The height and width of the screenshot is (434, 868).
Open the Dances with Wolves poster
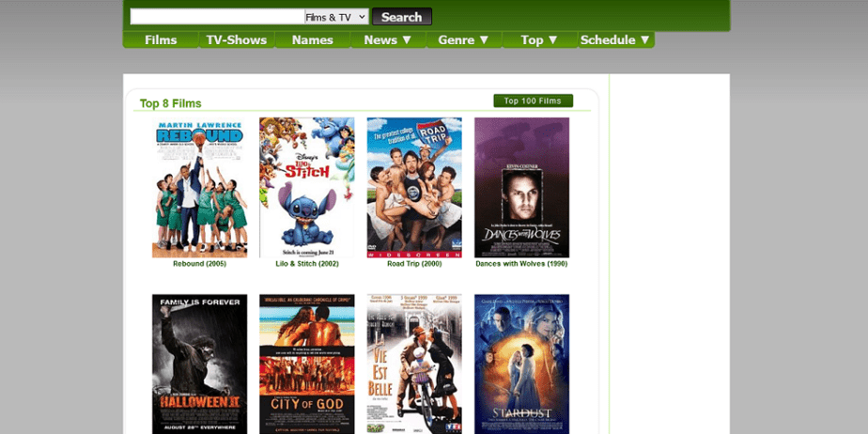tap(522, 188)
